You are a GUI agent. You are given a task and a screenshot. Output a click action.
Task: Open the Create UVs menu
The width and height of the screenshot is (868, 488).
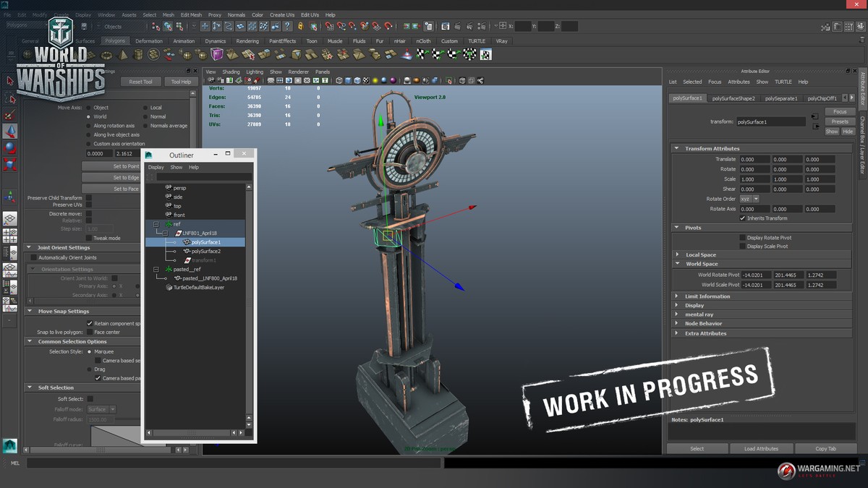coord(281,14)
